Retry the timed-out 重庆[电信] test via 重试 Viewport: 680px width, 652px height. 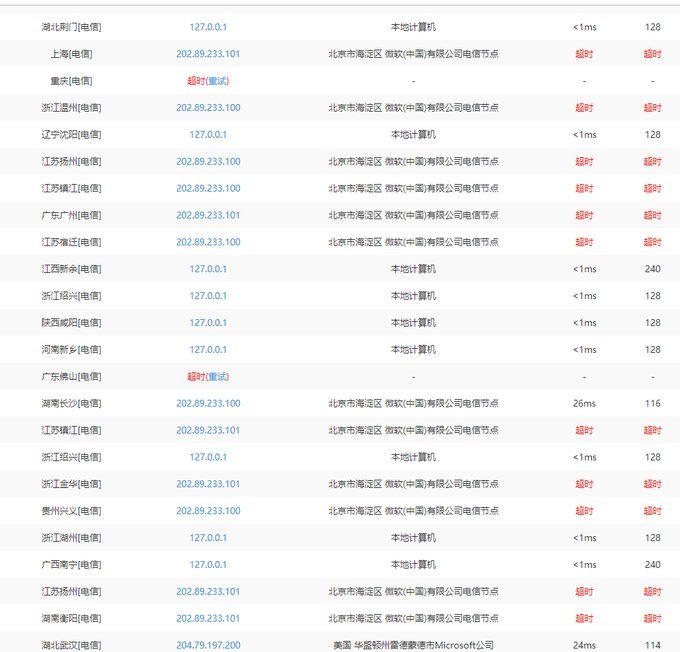click(x=217, y=81)
